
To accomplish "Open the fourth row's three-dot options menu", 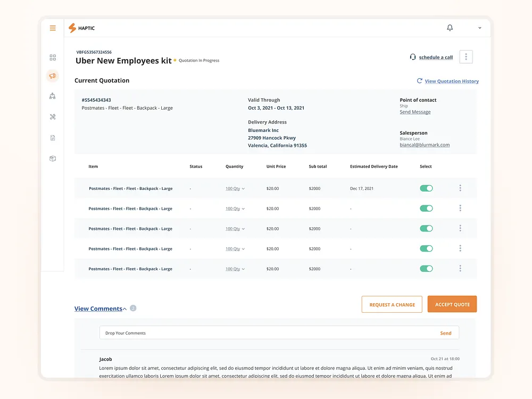I will [460, 248].
